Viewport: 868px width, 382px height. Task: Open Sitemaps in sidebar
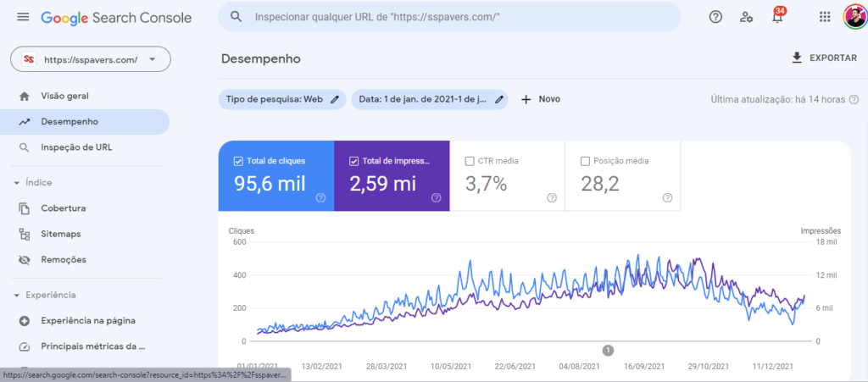(60, 234)
